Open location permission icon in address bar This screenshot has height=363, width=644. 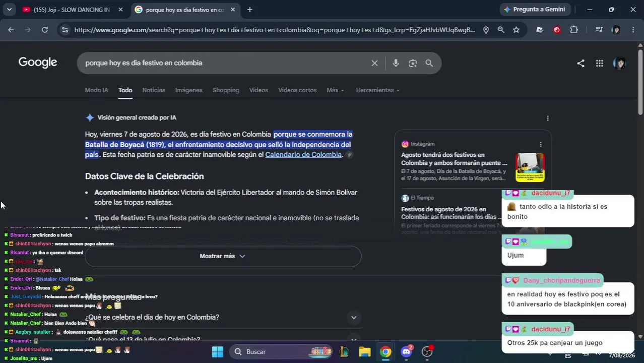[x=486, y=30]
